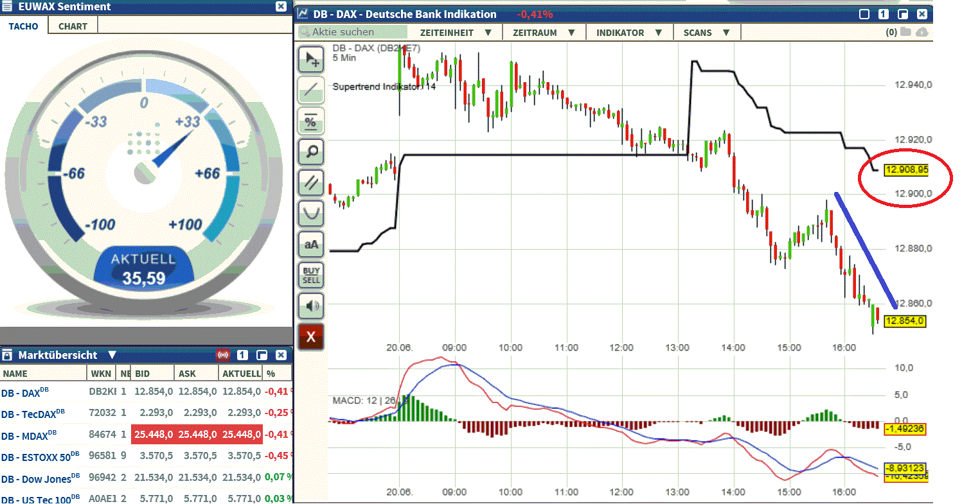Toggle the red live streaming icon in Marktübersicht
Viewport: 980px width, 504px height.
tap(223, 355)
